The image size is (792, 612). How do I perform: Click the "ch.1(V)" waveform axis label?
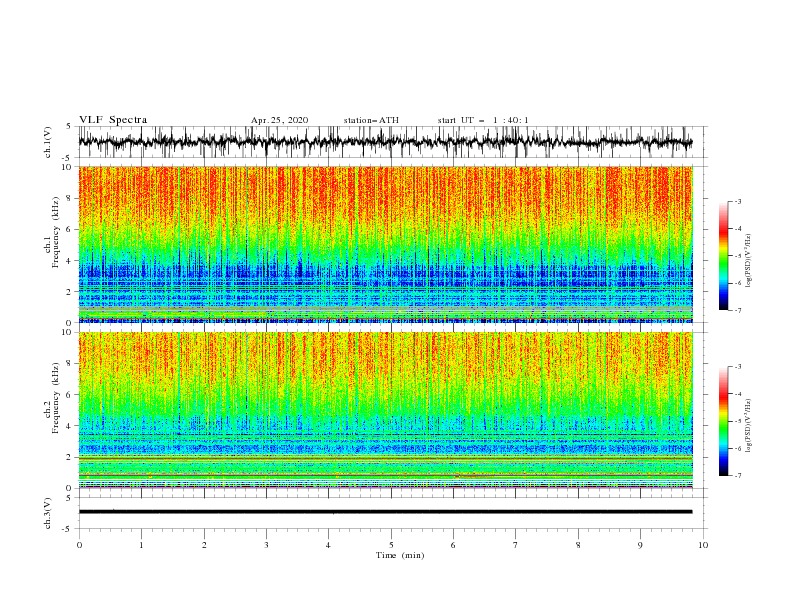(x=48, y=142)
